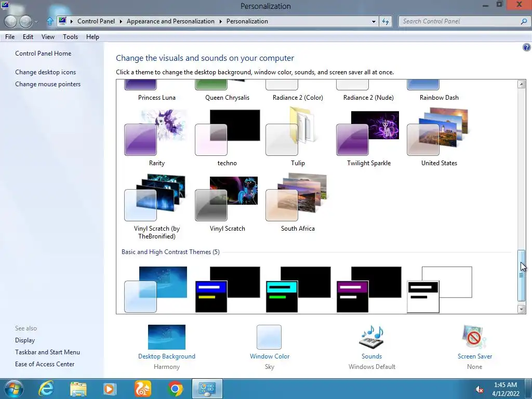
Task: Click the Back navigation button
Action: pos(10,21)
